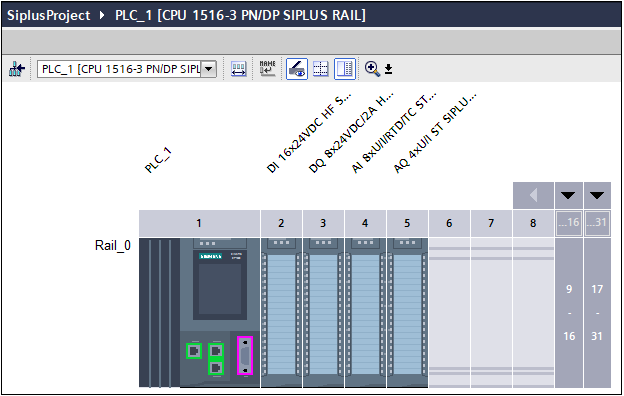The height and width of the screenshot is (396, 624).
Task: Click the magenta PROFIBUS DP port on CPU
Action: pyautogui.click(x=245, y=356)
